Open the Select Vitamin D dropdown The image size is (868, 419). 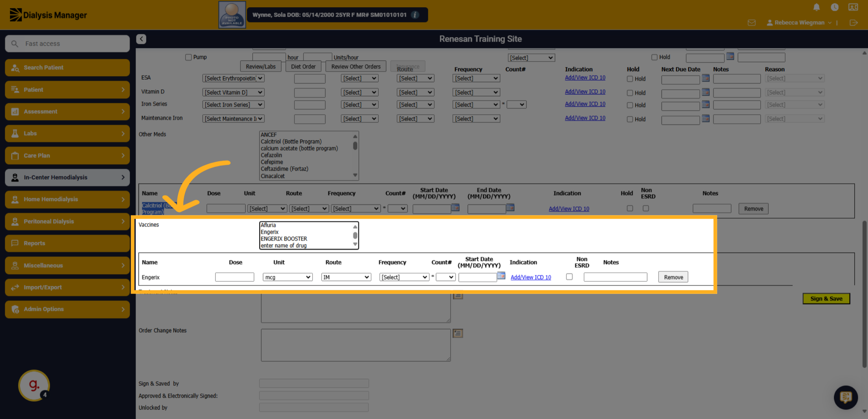click(233, 93)
